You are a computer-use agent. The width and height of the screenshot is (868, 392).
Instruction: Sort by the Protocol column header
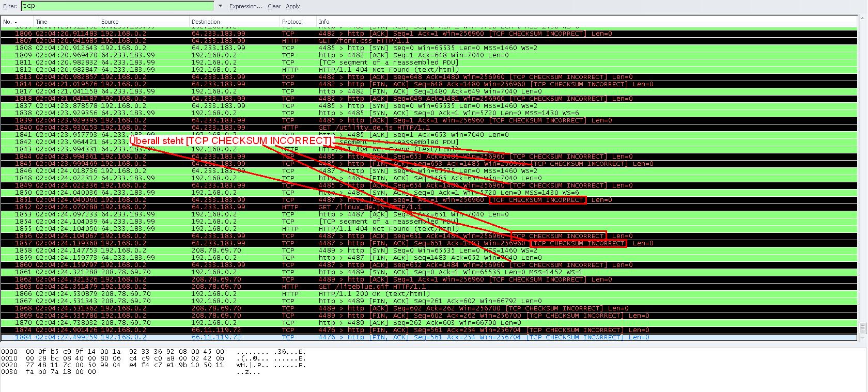[x=292, y=22]
